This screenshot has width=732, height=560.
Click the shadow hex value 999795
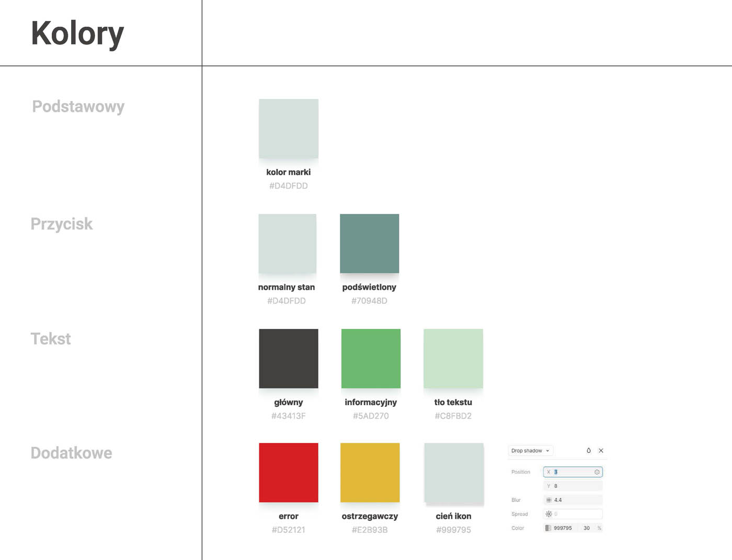[563, 528]
